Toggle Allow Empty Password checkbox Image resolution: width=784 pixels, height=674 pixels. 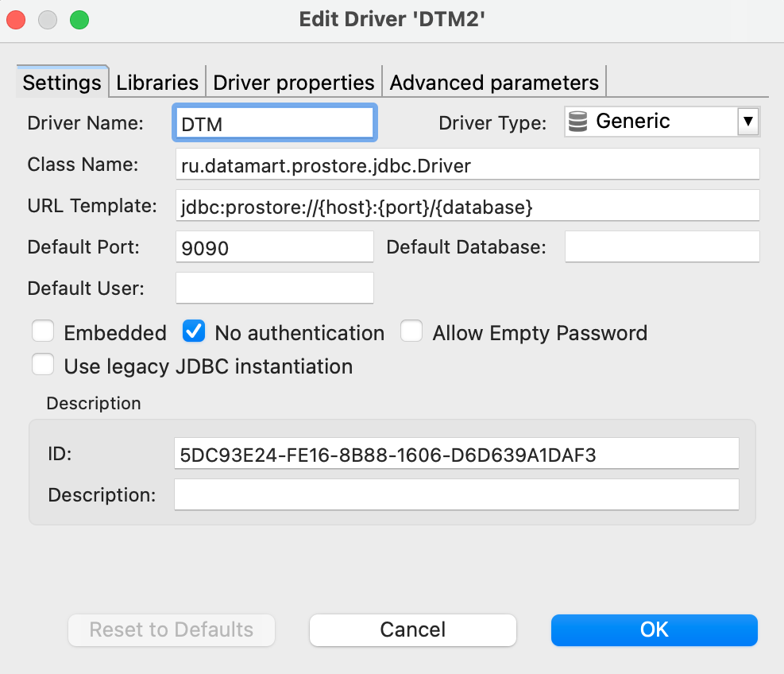(411, 331)
